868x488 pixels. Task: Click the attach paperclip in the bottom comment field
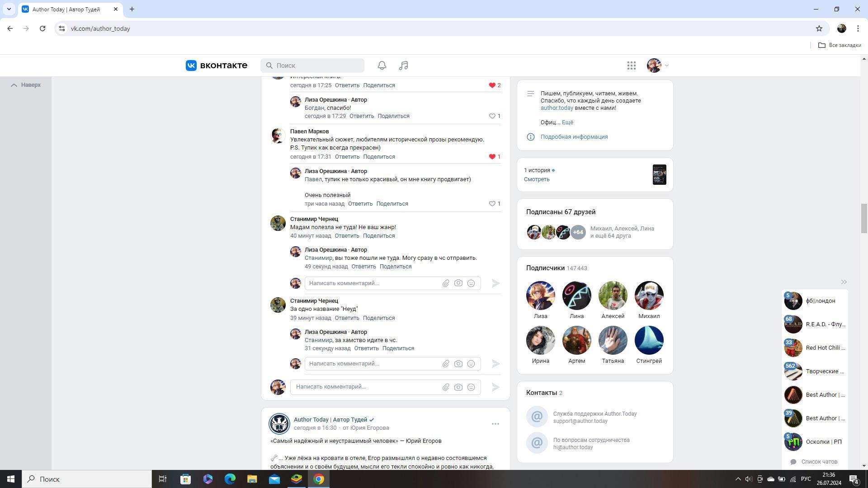[446, 387]
